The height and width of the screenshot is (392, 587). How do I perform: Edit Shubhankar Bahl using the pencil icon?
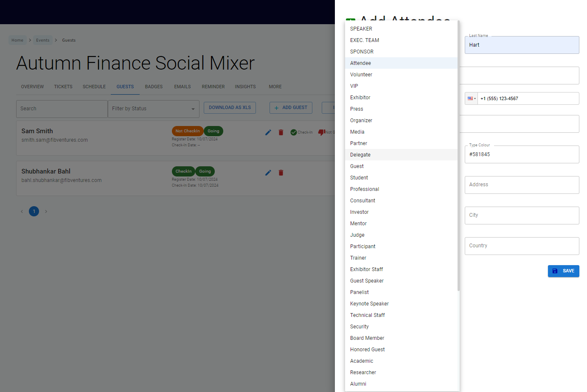(x=268, y=173)
